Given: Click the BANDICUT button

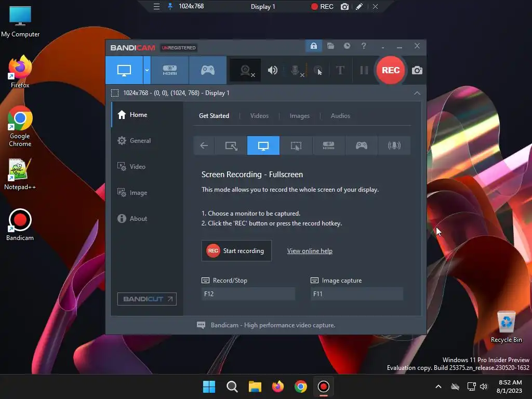Looking at the screenshot, I should point(147,299).
